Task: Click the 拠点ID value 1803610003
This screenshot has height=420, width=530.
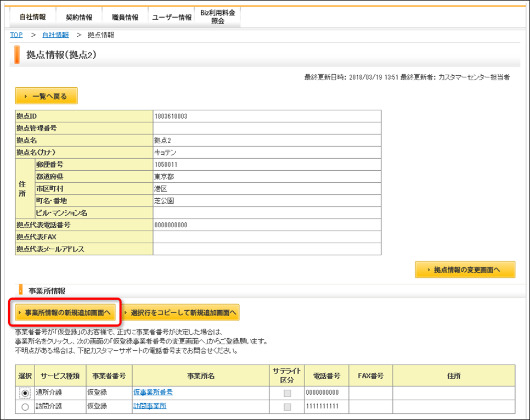Action: (x=171, y=116)
